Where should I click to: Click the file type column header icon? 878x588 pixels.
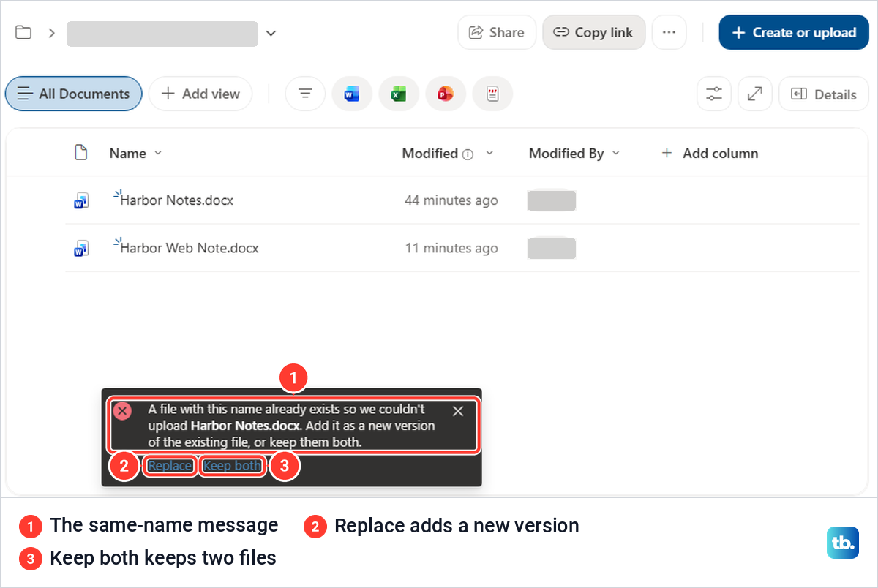81,153
